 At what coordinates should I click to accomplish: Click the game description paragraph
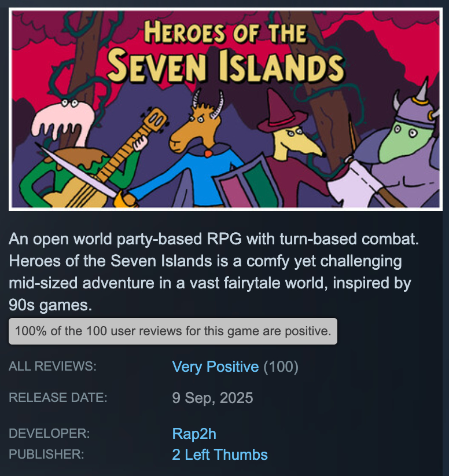coord(214,272)
